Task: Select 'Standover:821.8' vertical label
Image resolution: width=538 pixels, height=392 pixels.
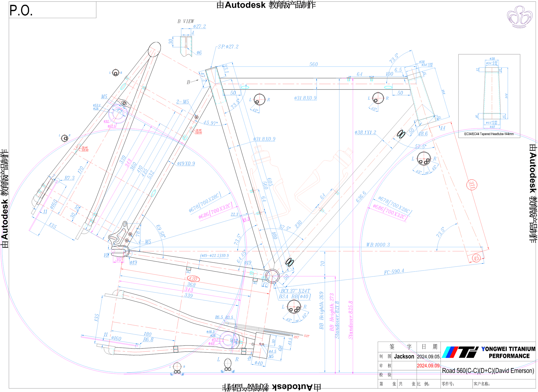Action: coord(337,320)
